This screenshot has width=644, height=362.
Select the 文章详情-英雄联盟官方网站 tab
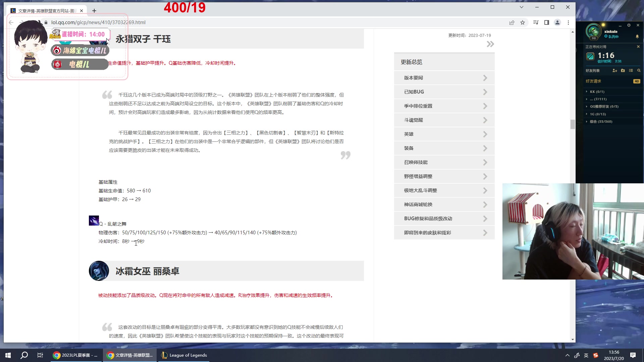click(x=47, y=11)
